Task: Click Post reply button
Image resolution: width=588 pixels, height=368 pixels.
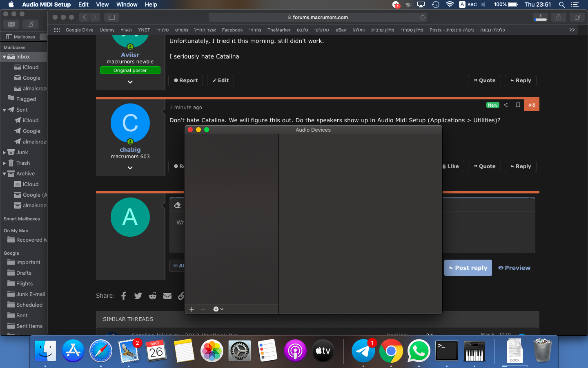Action: point(468,268)
